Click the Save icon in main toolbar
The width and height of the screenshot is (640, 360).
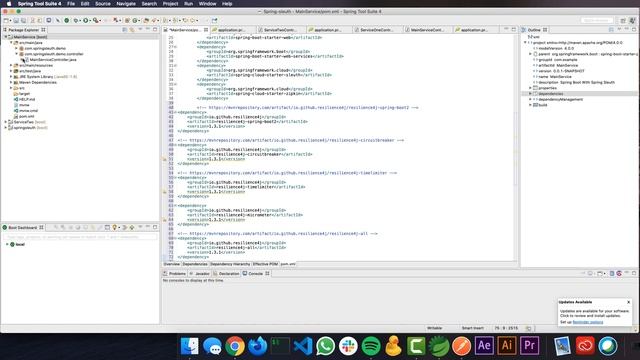16,20
